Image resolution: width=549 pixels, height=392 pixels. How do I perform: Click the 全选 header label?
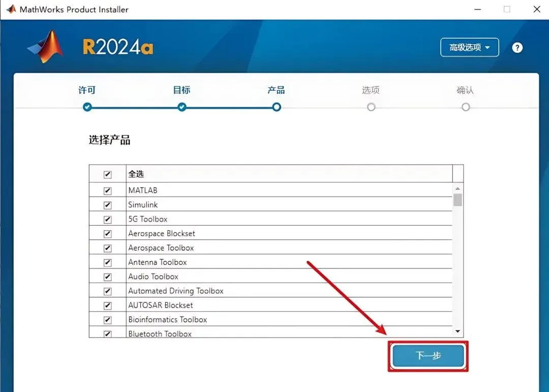point(136,174)
